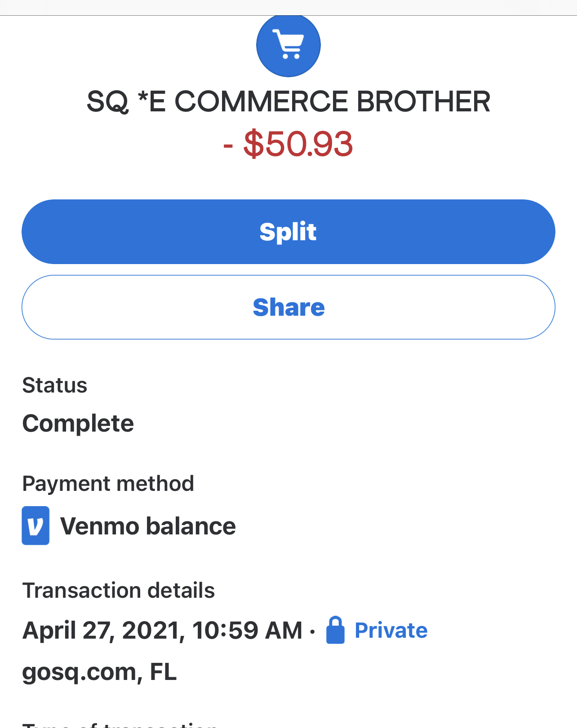Tap the partially visible Type of transaction heading
This screenshot has height=728, width=577.
pos(120,724)
